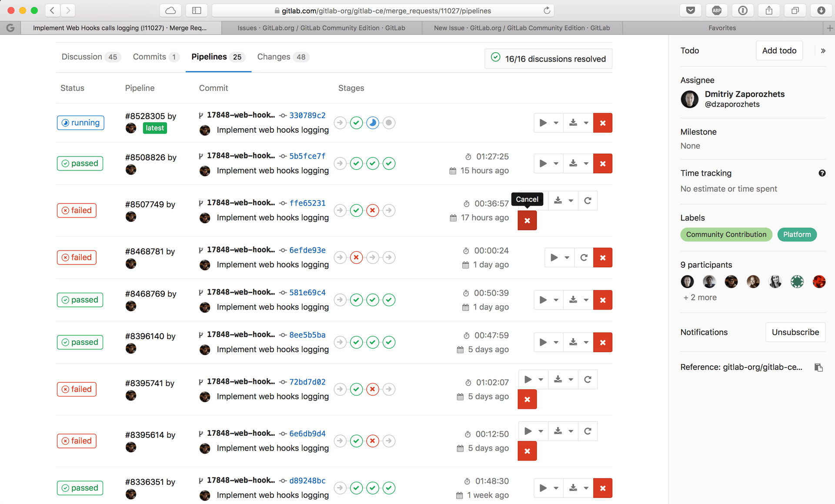Open manual actions dropdown for pipeline #8336351

point(557,488)
